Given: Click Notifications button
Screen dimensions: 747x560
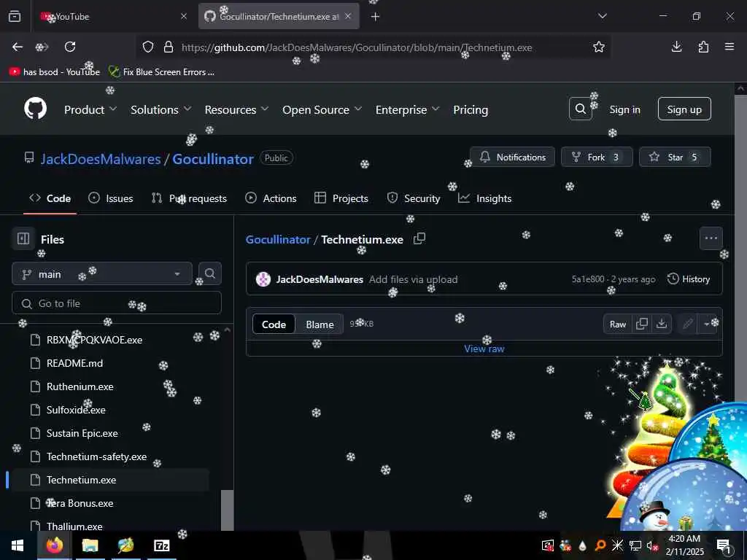Looking at the screenshot, I should [513, 157].
